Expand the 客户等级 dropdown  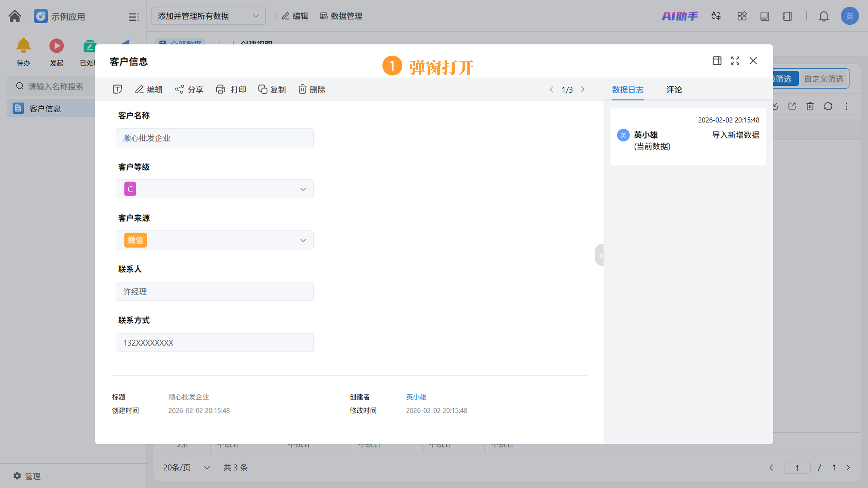point(303,189)
